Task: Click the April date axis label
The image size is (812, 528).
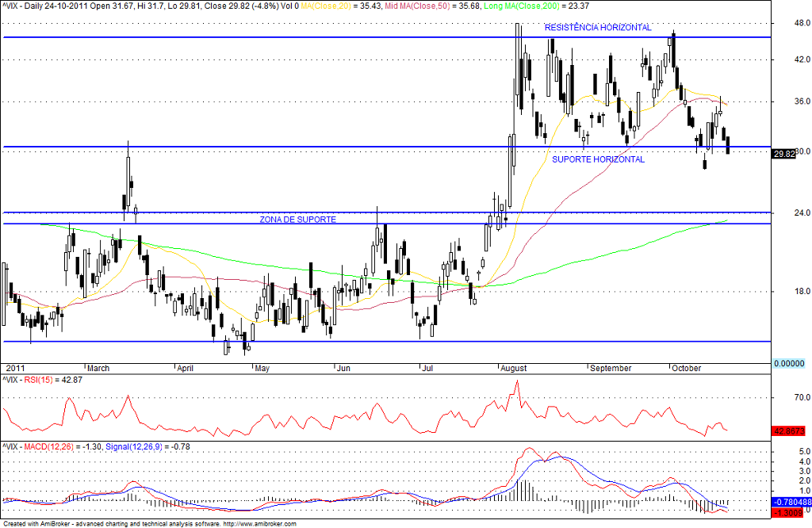Action: (185, 368)
